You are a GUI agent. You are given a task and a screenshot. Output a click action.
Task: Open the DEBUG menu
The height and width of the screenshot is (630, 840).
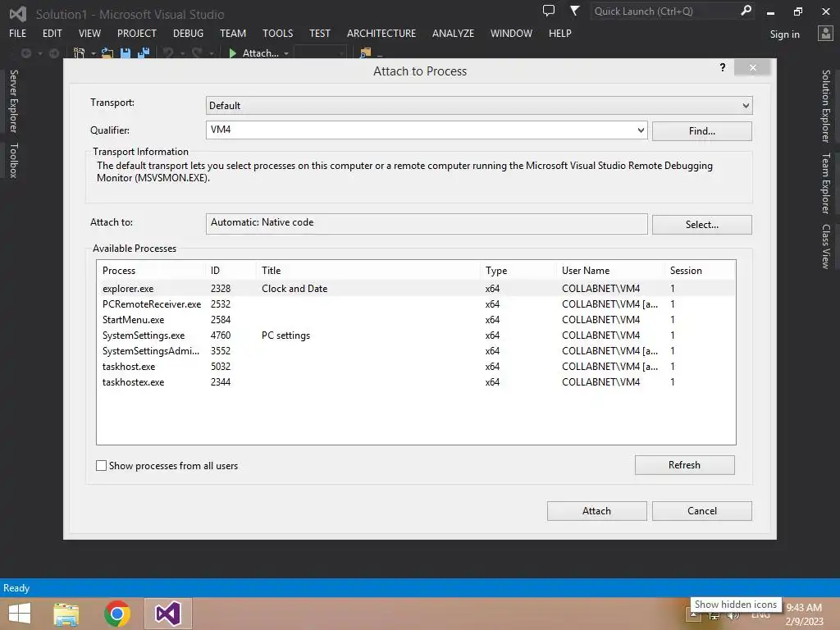coord(188,33)
